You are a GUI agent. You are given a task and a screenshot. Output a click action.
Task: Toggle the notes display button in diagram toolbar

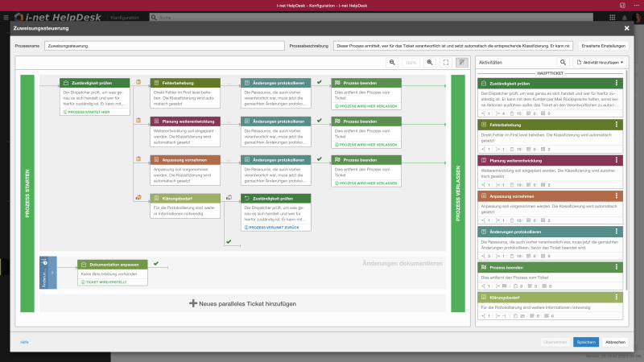click(462, 62)
